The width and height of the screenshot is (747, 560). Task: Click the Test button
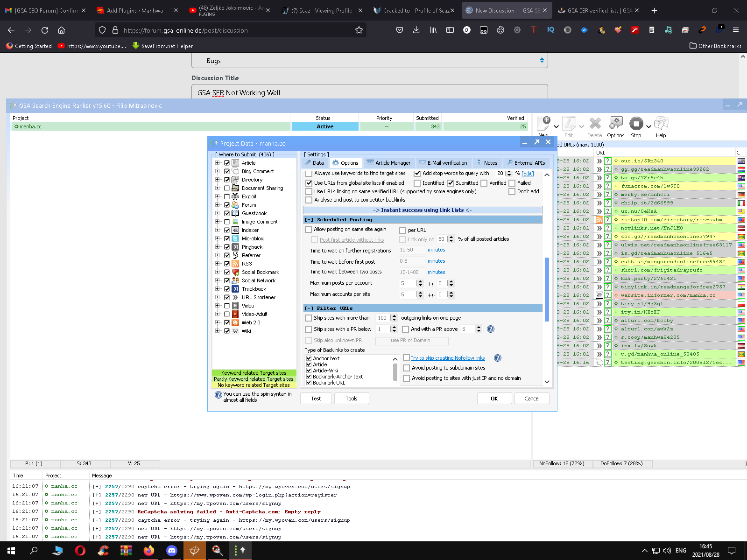(316, 399)
